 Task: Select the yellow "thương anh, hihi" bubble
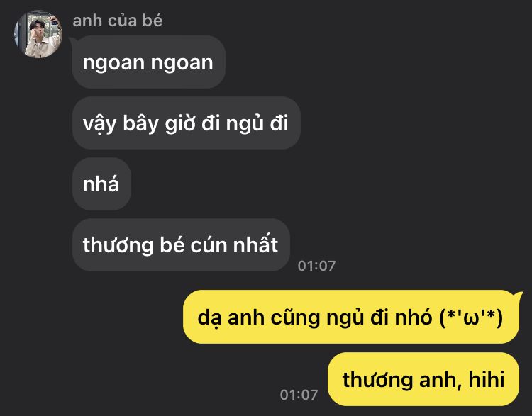click(423, 379)
